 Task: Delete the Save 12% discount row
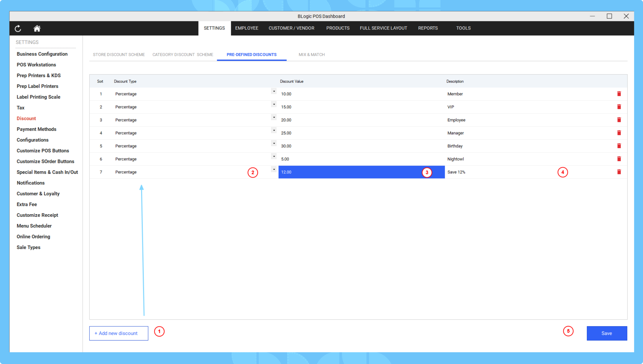tap(619, 172)
